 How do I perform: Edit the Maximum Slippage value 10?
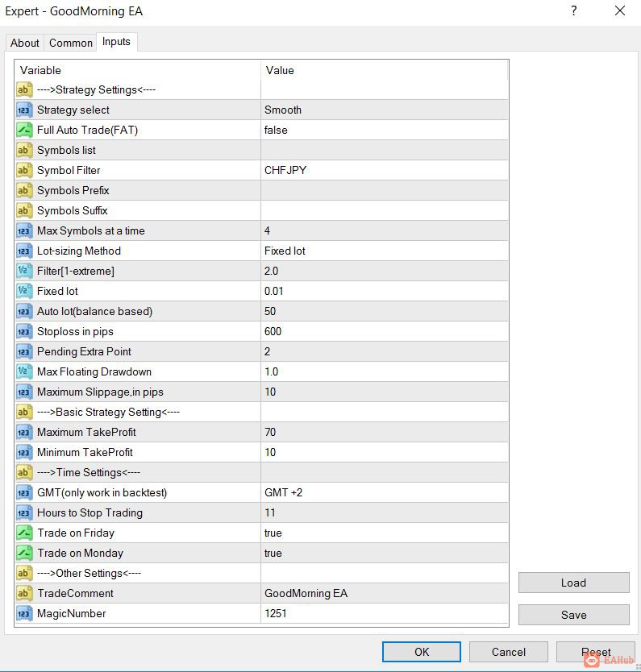[384, 392]
